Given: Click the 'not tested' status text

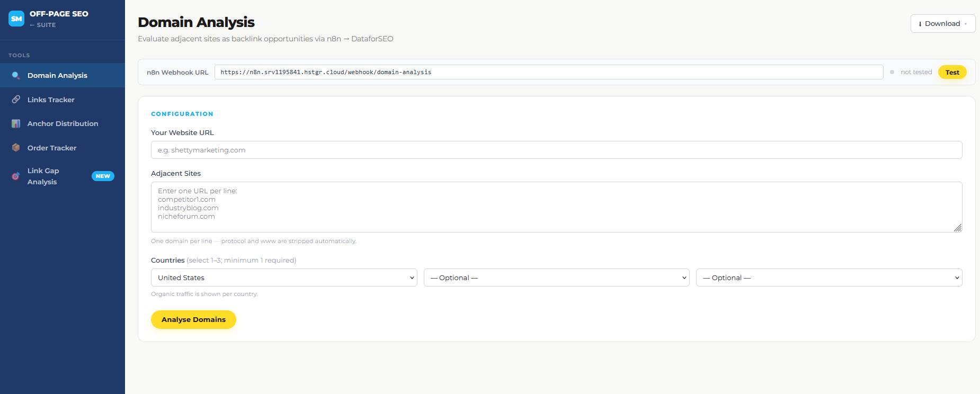Looking at the screenshot, I should 916,72.
